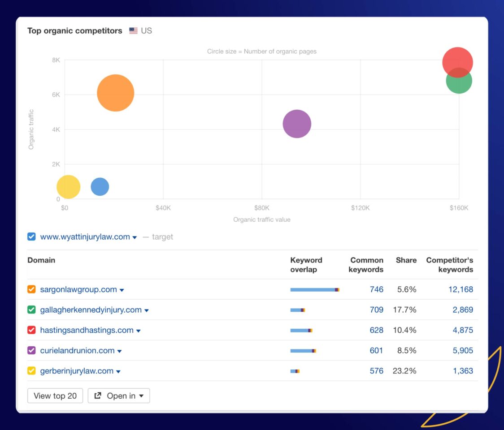Screen dimensions: 504x430
Task: Uncheck the www.wyattinjurylaw.com target checkbox
Action: pos(31,236)
